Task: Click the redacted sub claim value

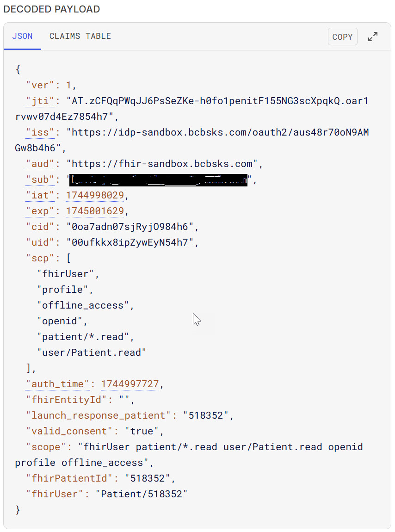Action: point(158,179)
